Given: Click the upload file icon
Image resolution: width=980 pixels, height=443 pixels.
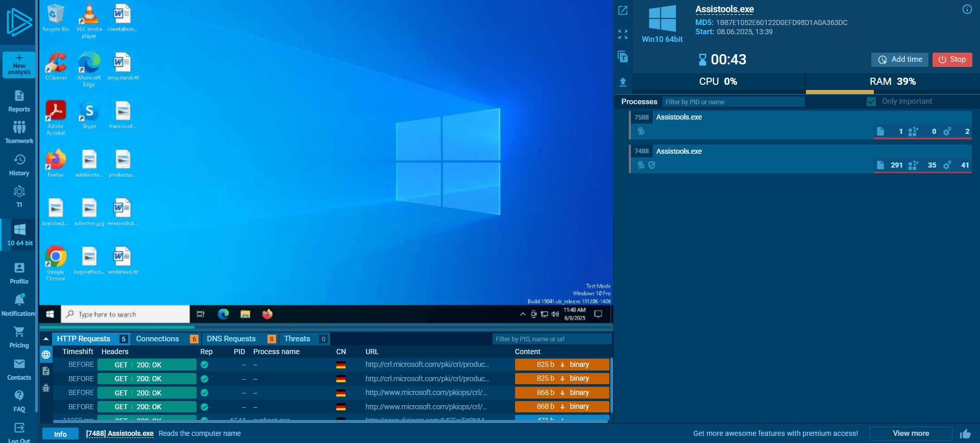Looking at the screenshot, I should (x=623, y=82).
